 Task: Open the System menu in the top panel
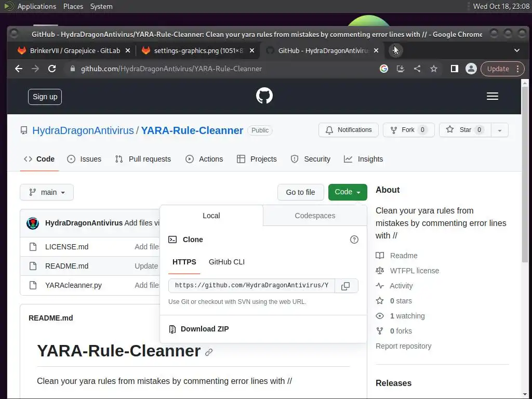(101, 6)
